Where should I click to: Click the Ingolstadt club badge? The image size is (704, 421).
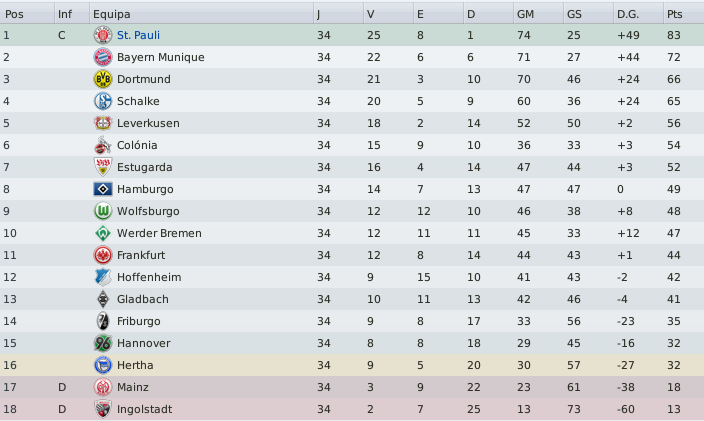coord(102,409)
